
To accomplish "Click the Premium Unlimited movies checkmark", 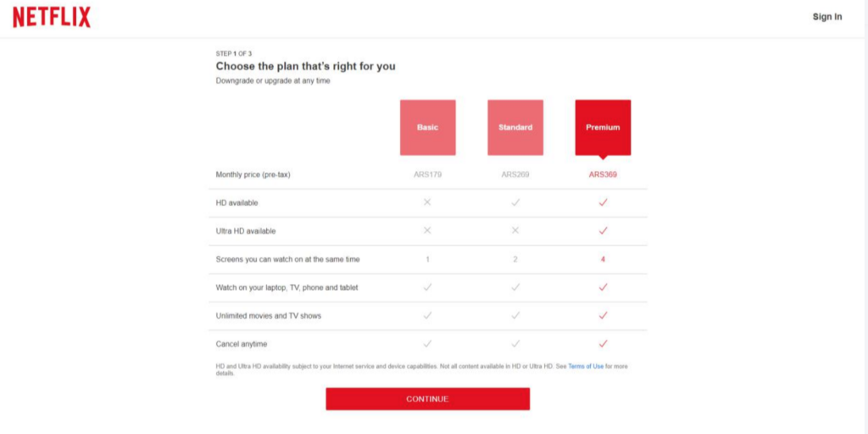I will click(603, 315).
